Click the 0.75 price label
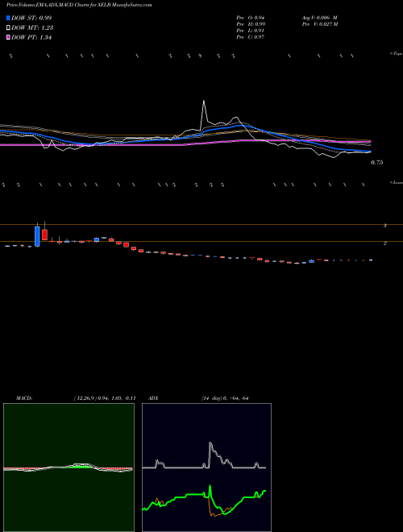The image size is (403, 532). click(376, 163)
